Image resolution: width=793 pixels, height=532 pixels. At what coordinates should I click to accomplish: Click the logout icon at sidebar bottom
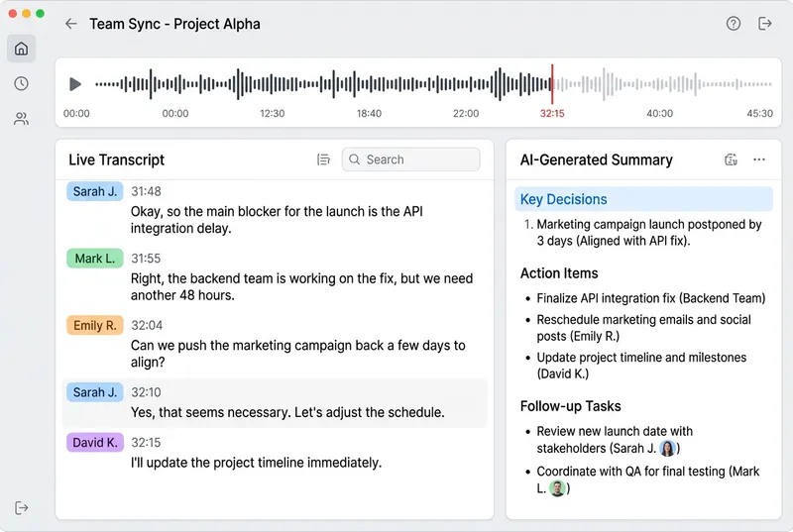click(22, 507)
